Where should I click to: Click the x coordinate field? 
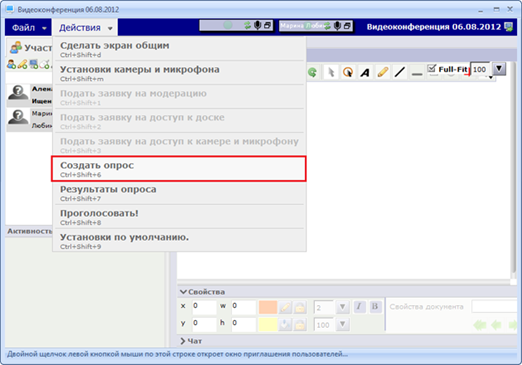[204, 307]
